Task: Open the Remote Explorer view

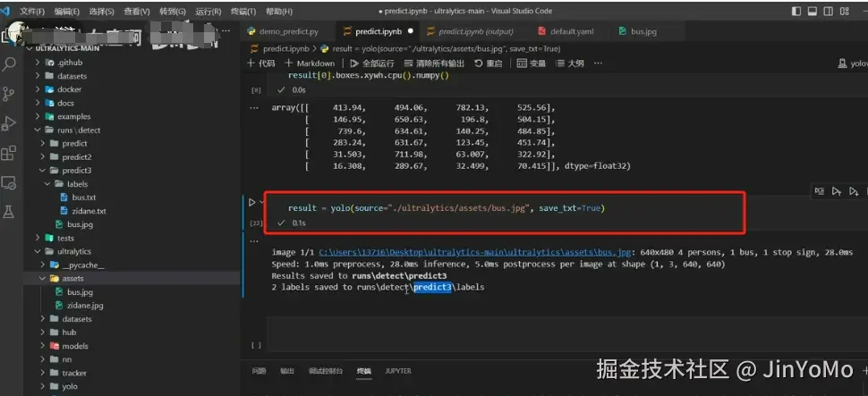Action: point(9,182)
